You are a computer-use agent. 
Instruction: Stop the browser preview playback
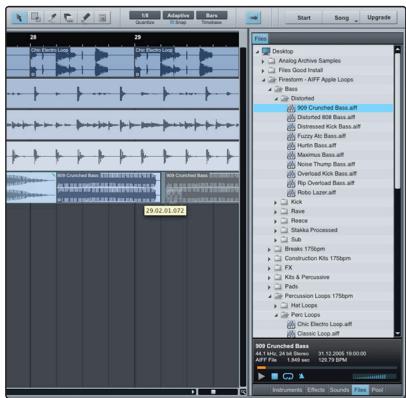tap(274, 376)
